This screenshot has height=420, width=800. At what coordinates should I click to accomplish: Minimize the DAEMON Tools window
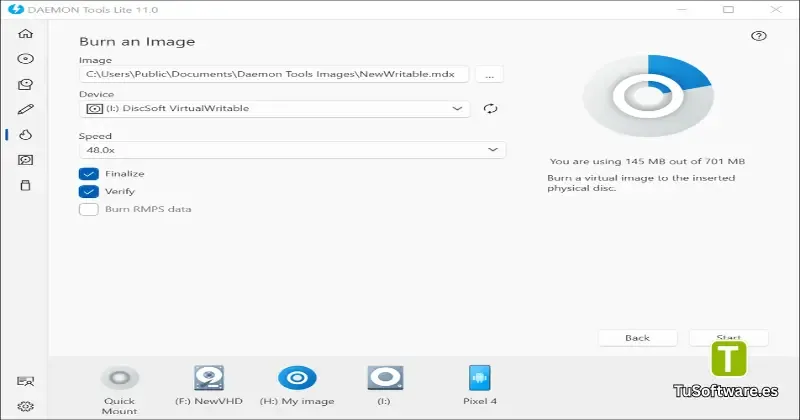[x=682, y=9]
